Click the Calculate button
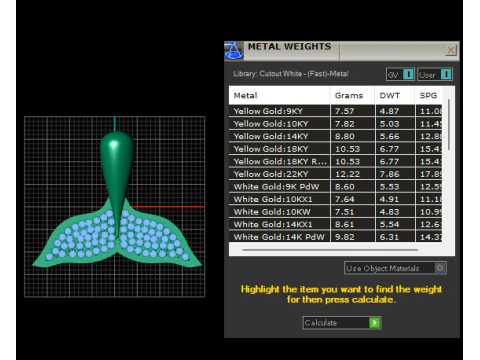The height and width of the screenshot is (360, 480). (342, 323)
